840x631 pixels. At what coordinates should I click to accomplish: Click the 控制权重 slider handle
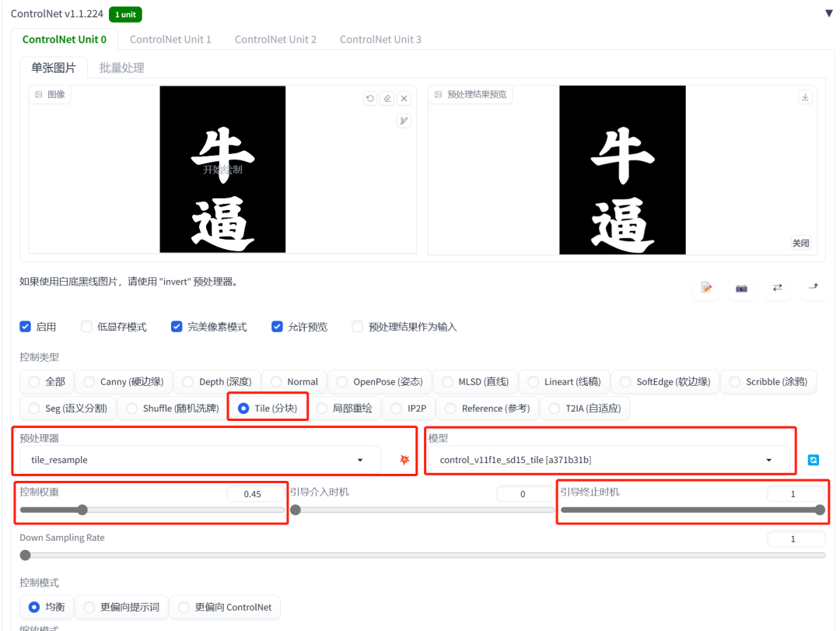82,510
